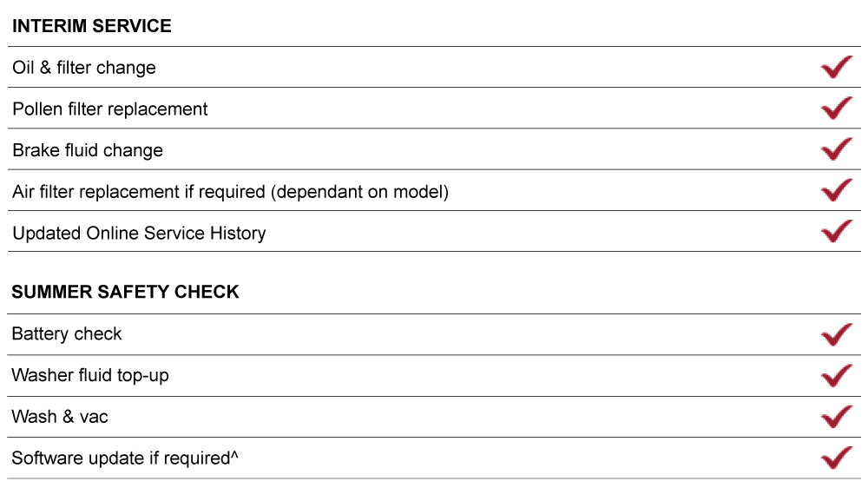This screenshot has width=868, height=488.
Task: Click the checkmark beside Oil & filter change
Action: (836, 68)
